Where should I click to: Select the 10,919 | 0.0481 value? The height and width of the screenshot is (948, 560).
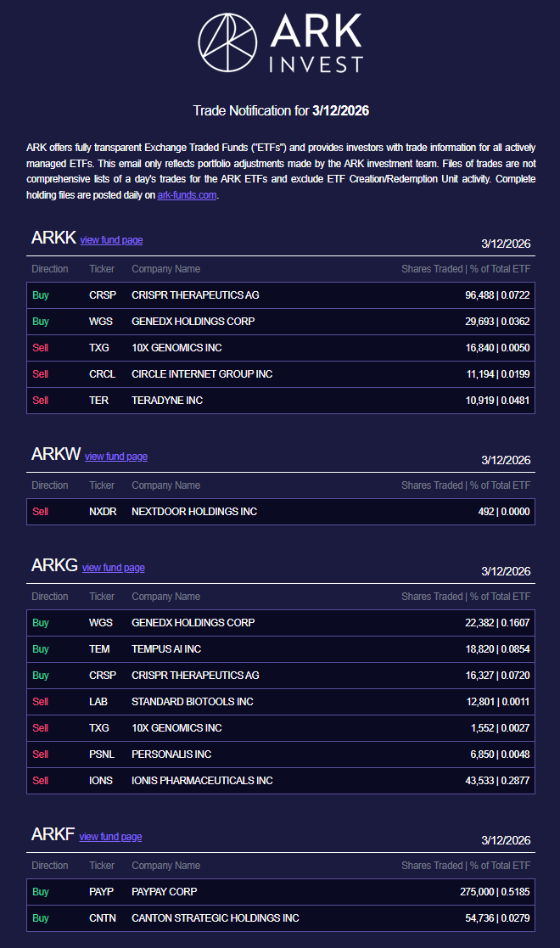click(498, 401)
